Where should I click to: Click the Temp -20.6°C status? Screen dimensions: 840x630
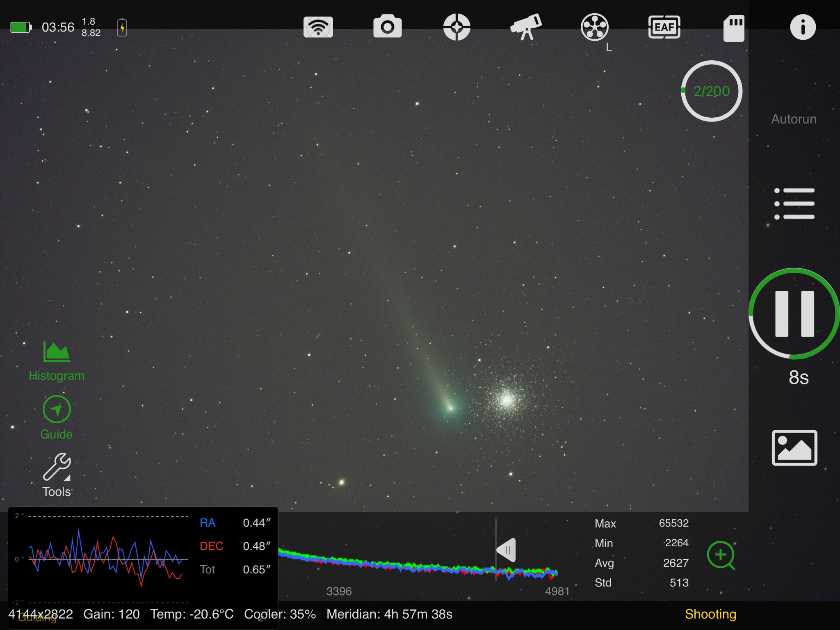coord(192,614)
